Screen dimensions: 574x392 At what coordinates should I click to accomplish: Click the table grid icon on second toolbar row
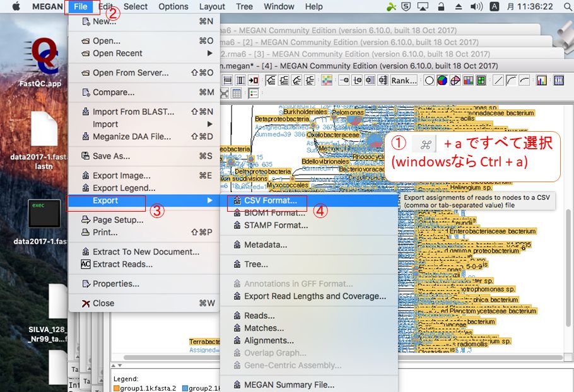(237, 93)
